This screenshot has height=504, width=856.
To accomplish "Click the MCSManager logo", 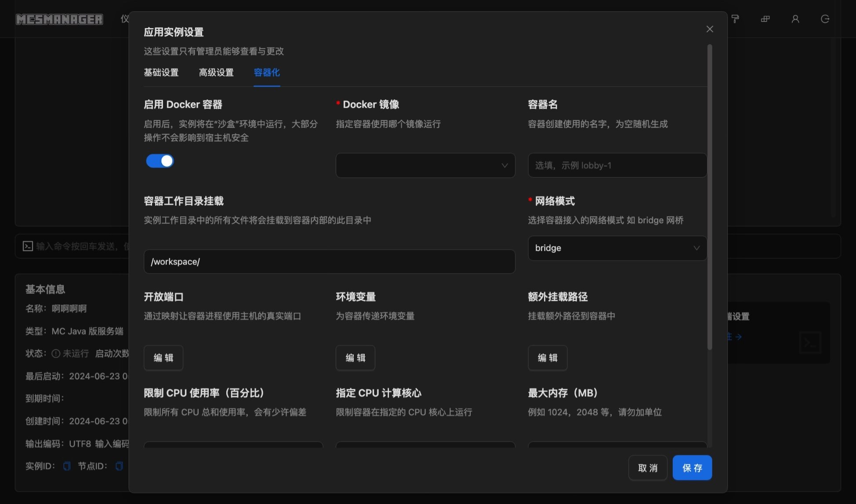I will pyautogui.click(x=59, y=19).
